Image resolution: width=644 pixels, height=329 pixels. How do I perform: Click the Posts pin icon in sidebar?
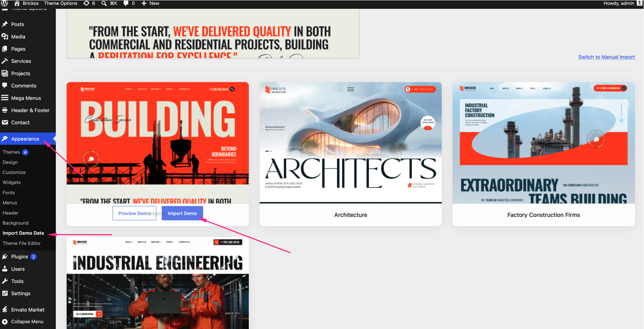coord(5,24)
